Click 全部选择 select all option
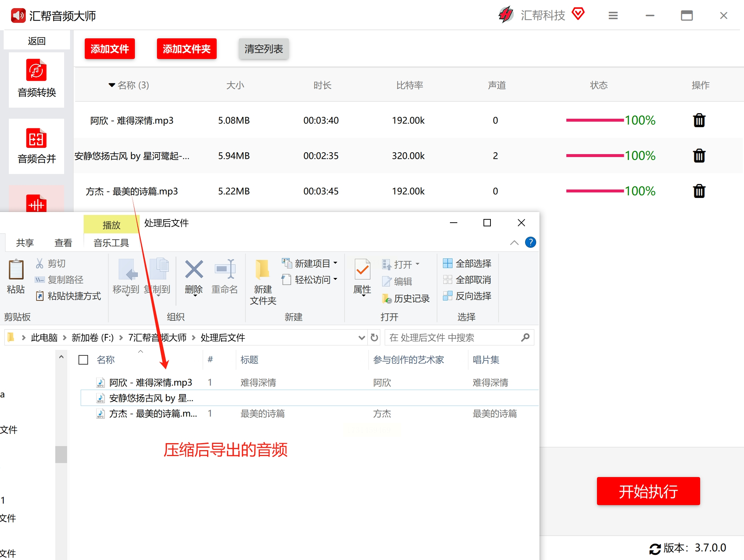Image resolution: width=744 pixels, height=560 pixels. (x=467, y=264)
